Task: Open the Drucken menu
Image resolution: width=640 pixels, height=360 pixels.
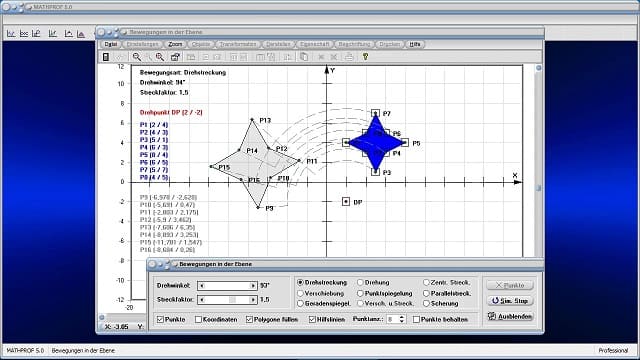Action: [x=389, y=44]
